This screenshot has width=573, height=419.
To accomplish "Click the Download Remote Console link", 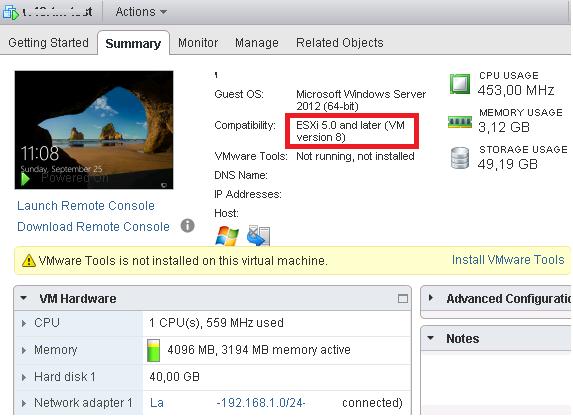I will click(x=93, y=226).
